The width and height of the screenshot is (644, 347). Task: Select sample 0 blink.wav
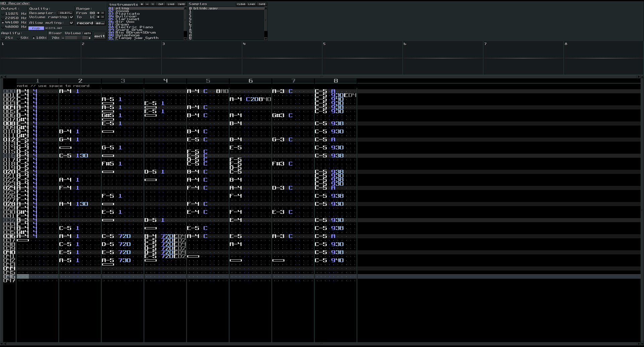tap(226, 8)
